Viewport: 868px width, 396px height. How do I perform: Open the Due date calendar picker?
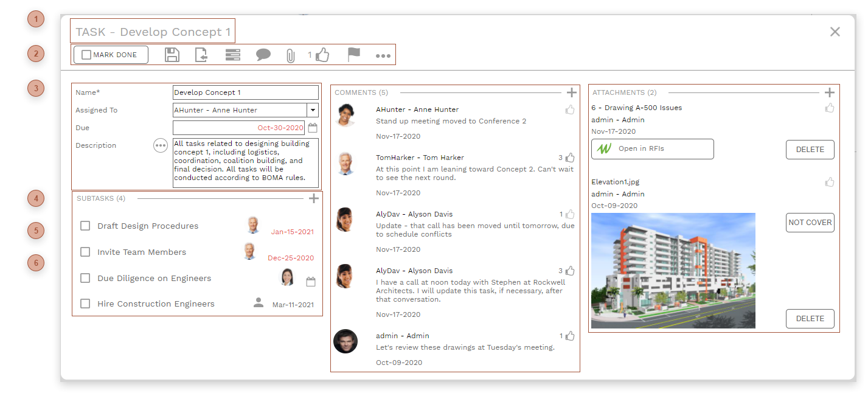point(313,128)
